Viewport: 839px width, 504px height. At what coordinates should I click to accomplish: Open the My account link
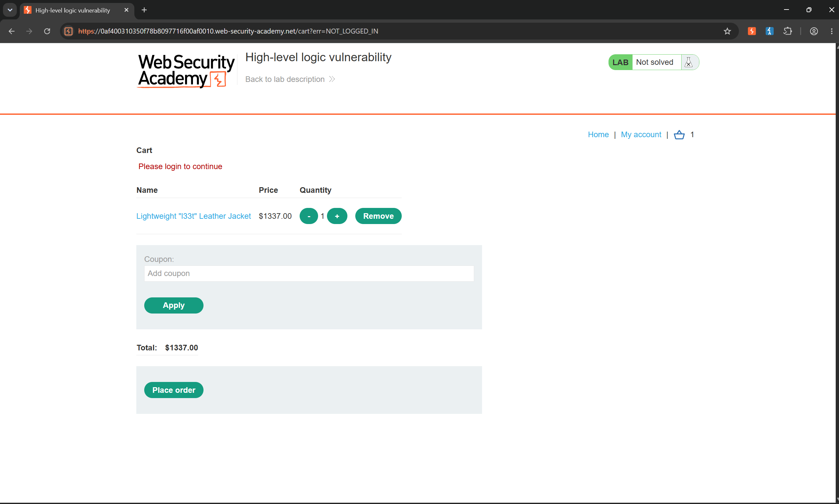(x=641, y=135)
